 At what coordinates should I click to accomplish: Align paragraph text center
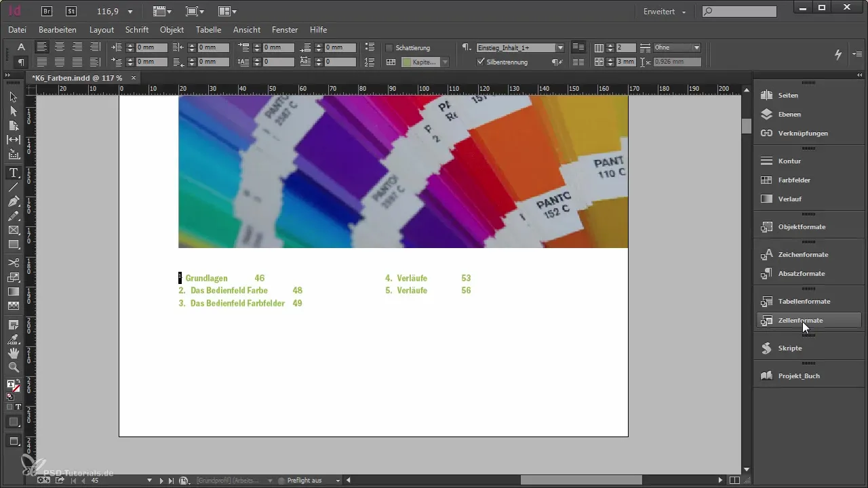pos(60,47)
